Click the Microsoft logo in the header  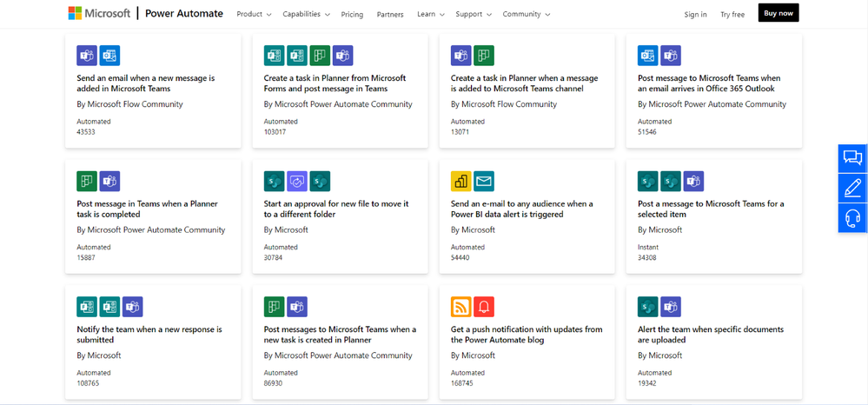pos(99,14)
